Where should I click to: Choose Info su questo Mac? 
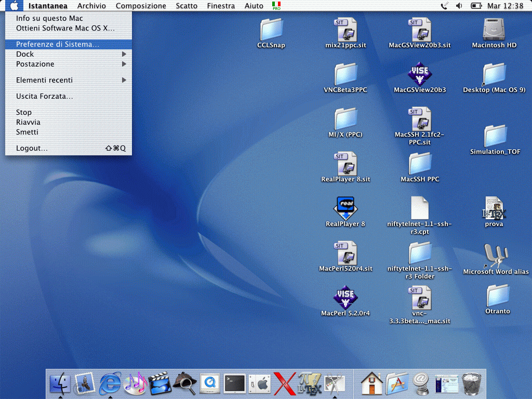pos(69,18)
